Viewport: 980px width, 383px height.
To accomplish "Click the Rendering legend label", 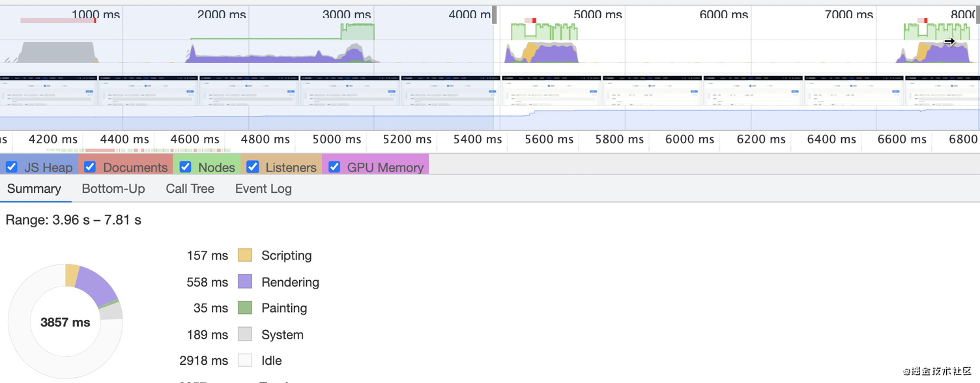I will (x=290, y=282).
